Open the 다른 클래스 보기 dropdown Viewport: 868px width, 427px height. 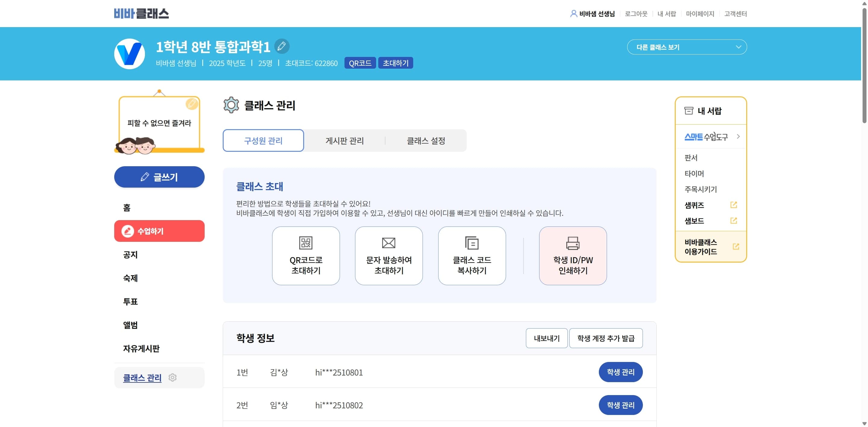click(x=687, y=47)
